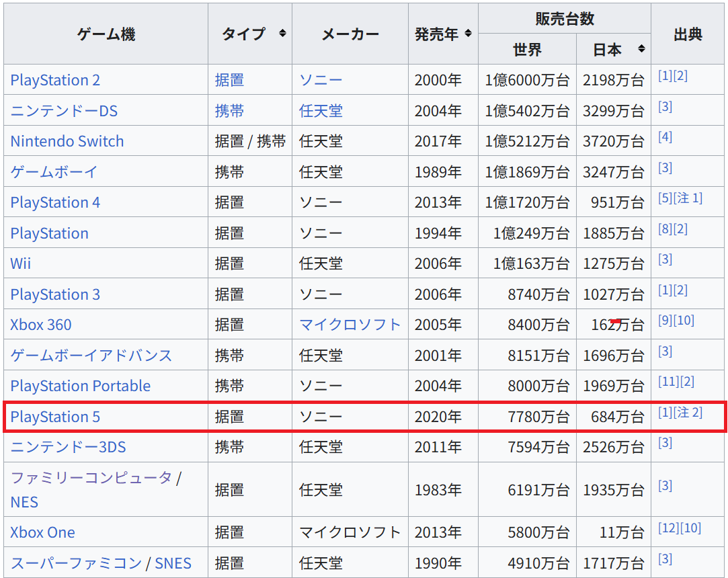
Task: Select the 684万台 Japan sales cell
Action: (x=614, y=417)
